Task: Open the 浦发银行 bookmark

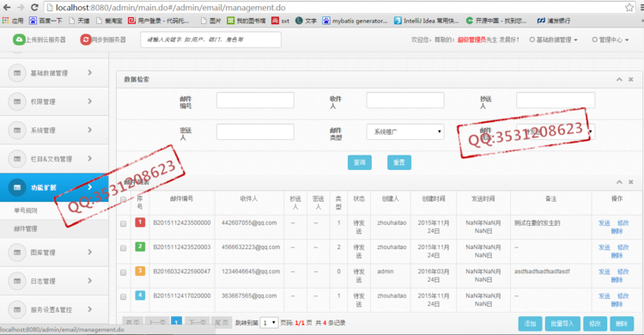Action: coord(554,21)
